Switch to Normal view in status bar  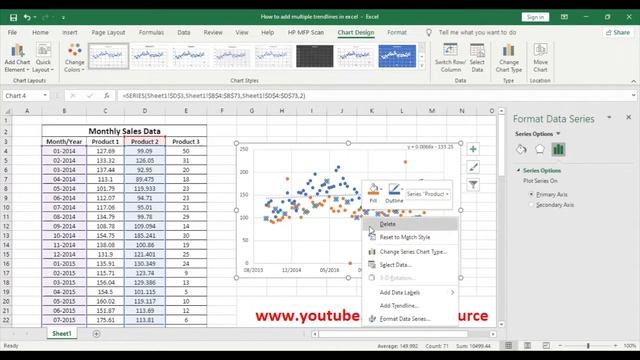click(509, 346)
